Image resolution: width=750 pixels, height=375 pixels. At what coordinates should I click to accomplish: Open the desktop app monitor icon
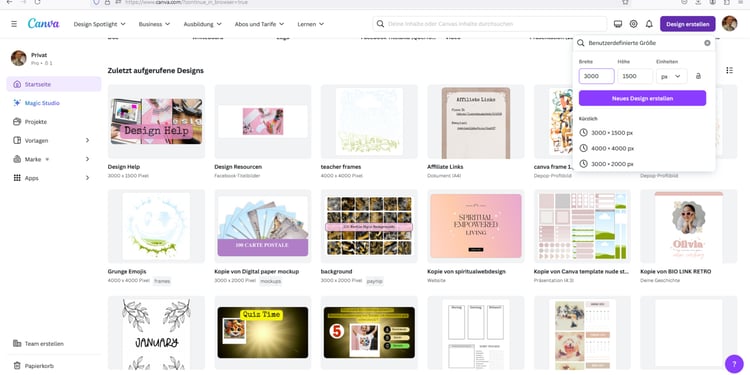coord(618,24)
